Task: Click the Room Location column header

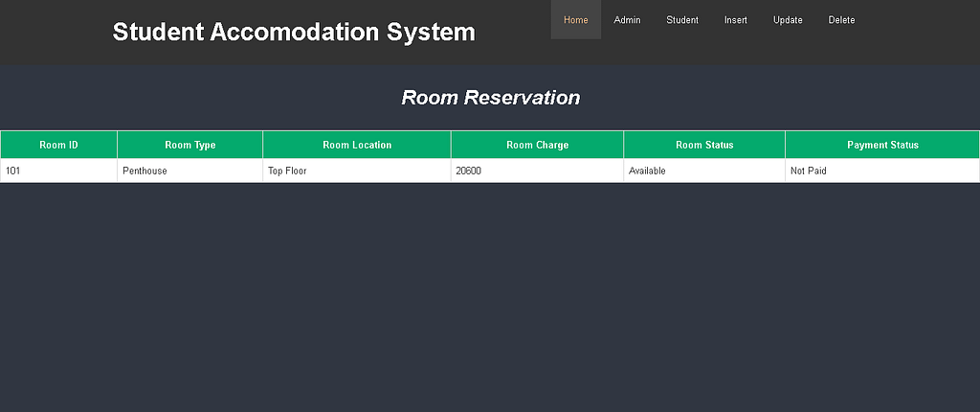Action: tap(356, 145)
